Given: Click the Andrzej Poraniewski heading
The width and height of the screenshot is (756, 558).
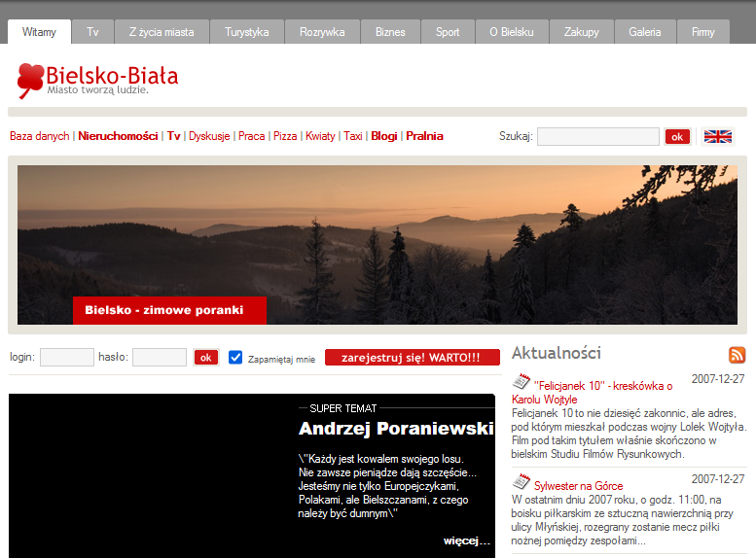Looking at the screenshot, I should [396, 429].
